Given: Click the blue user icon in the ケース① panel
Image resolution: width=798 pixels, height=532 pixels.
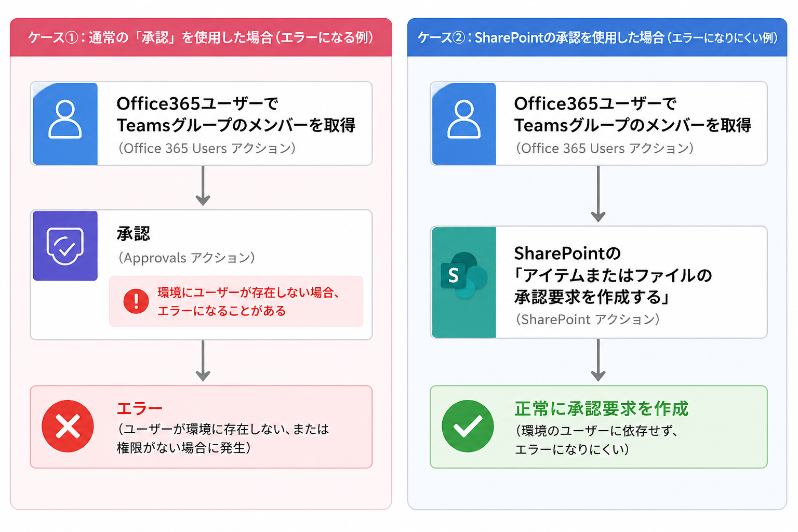Looking at the screenshot, I should 65,124.
